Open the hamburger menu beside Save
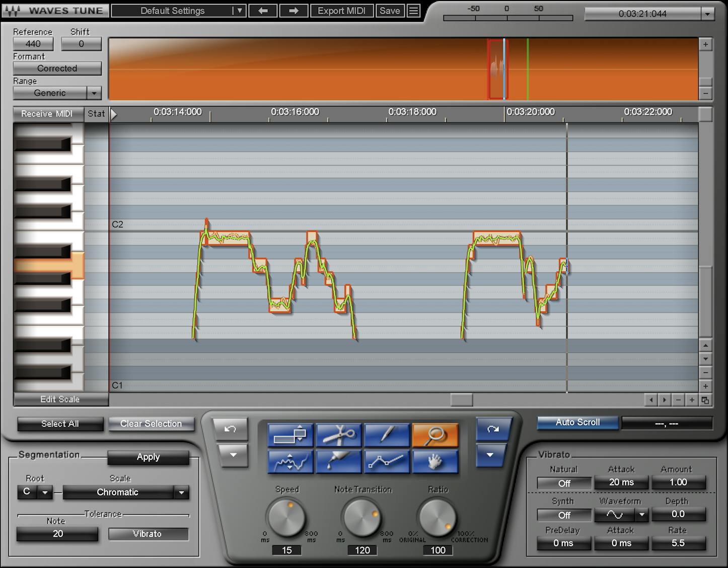The width and height of the screenshot is (728, 568). click(414, 11)
